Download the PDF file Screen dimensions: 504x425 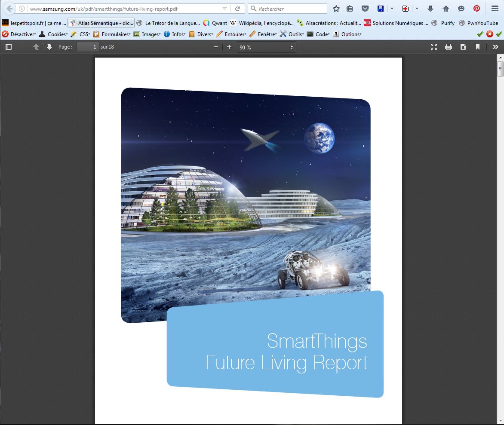pos(463,47)
